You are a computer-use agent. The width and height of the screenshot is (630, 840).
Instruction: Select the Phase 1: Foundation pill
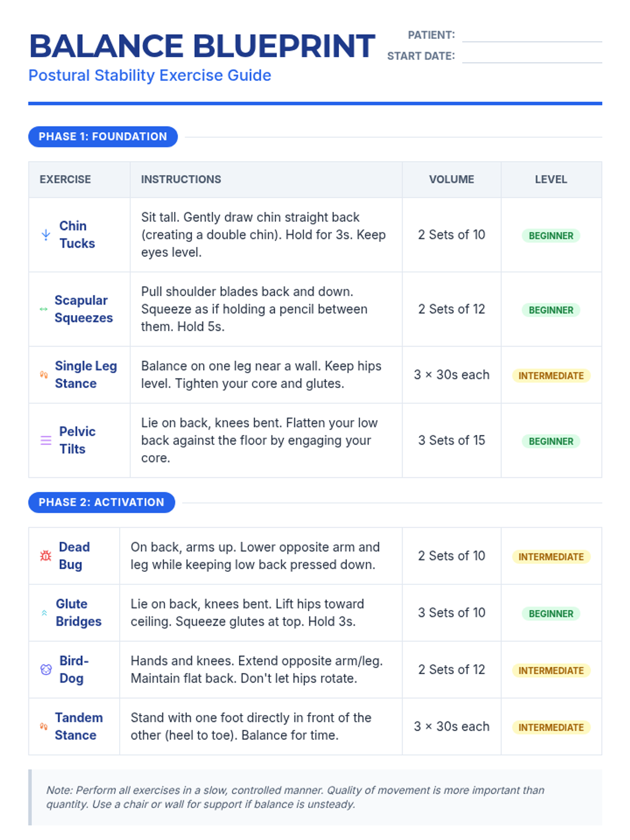point(103,136)
